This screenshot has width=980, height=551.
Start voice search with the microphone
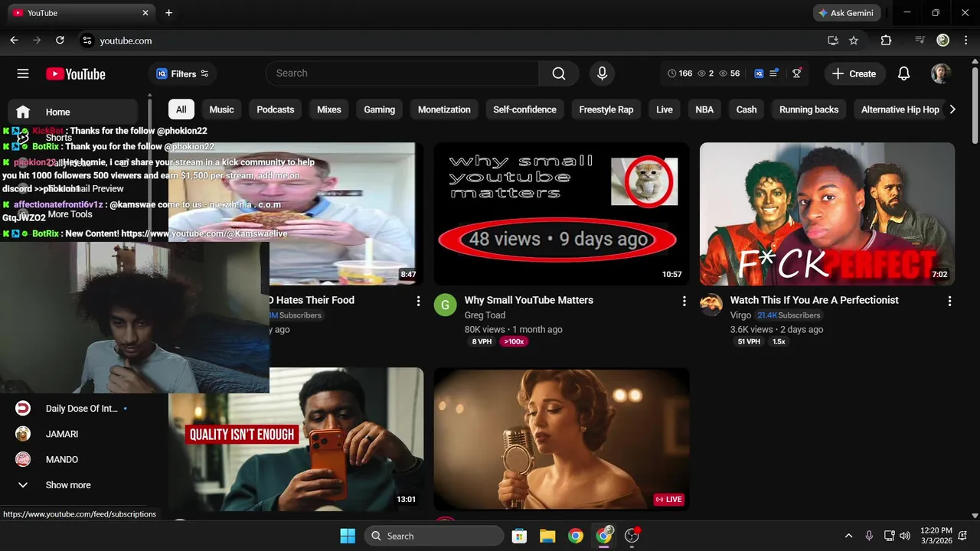click(602, 73)
